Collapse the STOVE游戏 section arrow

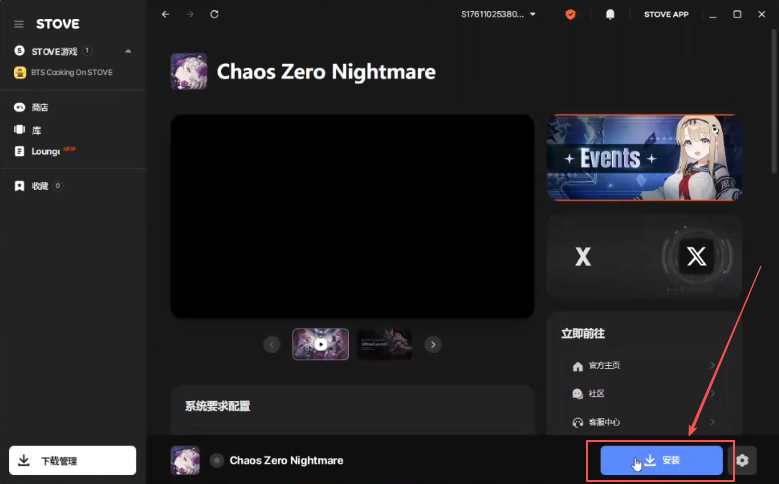128,51
